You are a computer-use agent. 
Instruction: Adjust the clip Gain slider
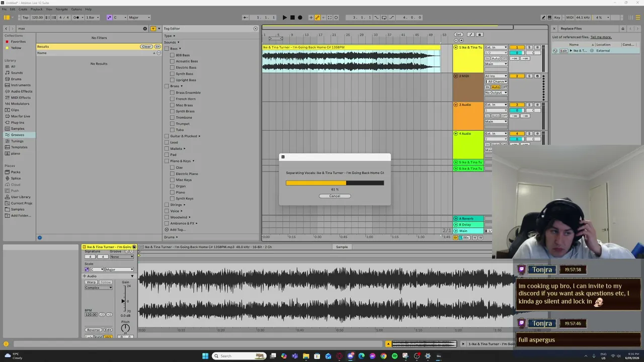(123, 301)
